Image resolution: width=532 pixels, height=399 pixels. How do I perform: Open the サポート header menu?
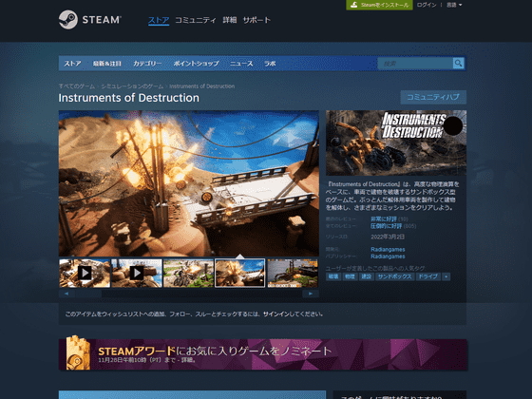coord(256,20)
